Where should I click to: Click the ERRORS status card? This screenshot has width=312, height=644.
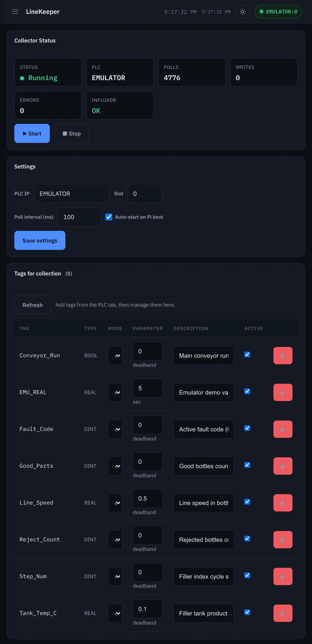tap(48, 105)
